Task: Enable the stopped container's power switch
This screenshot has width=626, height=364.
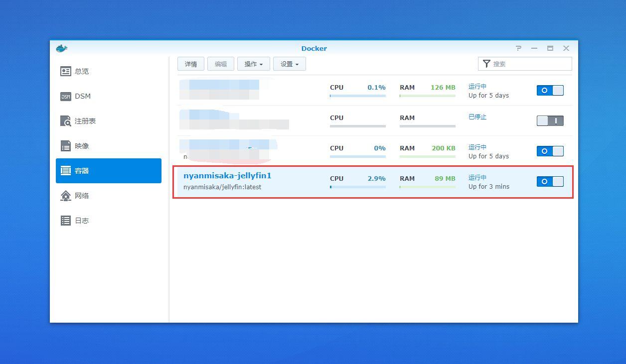Action: [550, 121]
